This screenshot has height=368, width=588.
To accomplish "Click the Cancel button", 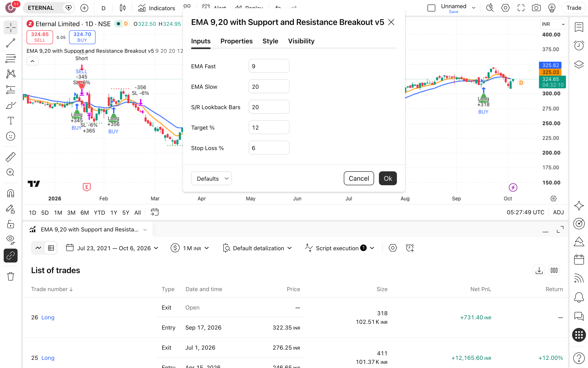I will click(x=359, y=178).
